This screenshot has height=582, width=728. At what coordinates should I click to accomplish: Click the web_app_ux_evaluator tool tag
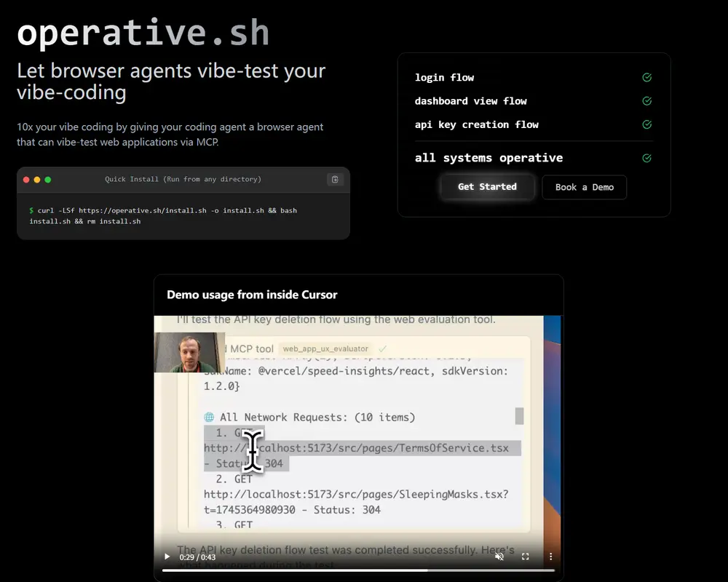[x=324, y=348]
